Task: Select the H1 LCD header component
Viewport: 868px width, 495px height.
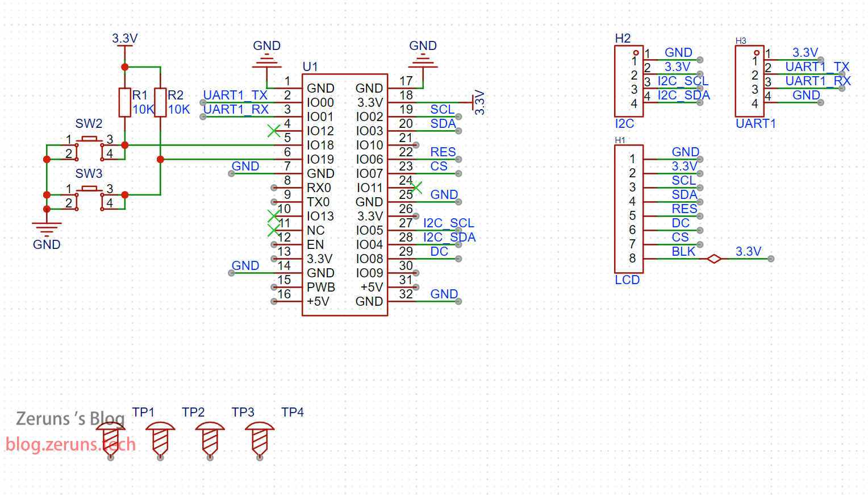Action: [x=629, y=209]
